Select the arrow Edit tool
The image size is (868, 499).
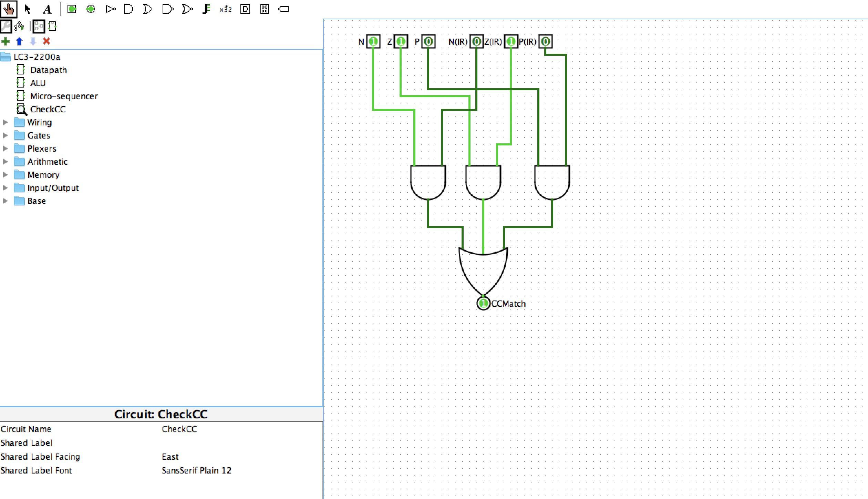click(x=28, y=9)
